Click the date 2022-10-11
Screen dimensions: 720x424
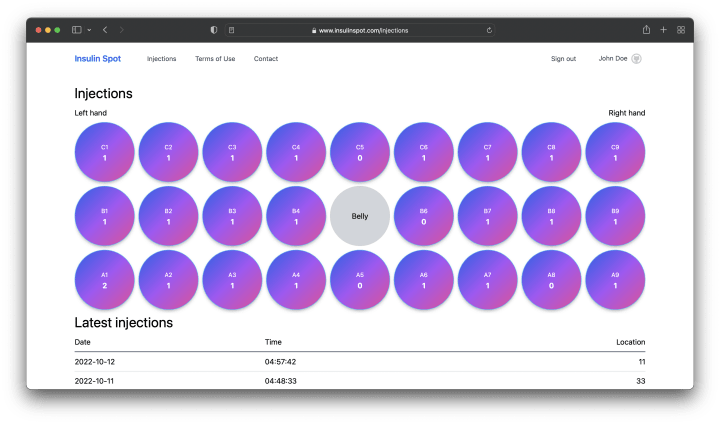pos(94,381)
